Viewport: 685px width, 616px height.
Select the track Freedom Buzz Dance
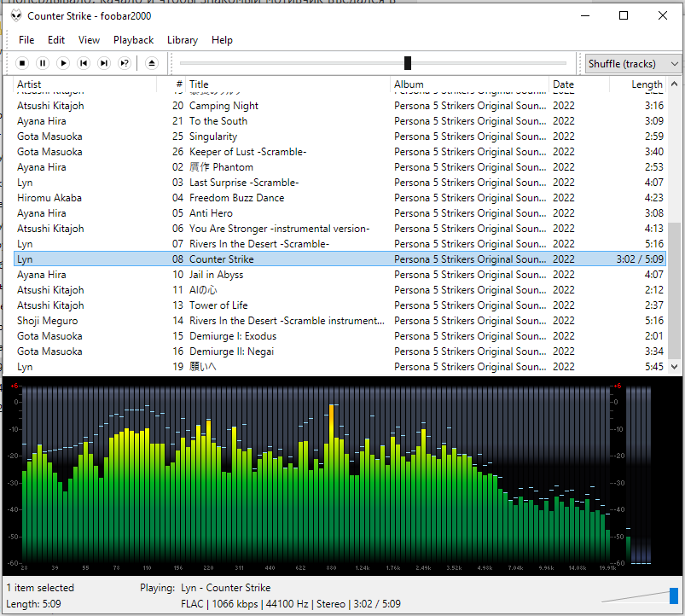coord(340,198)
